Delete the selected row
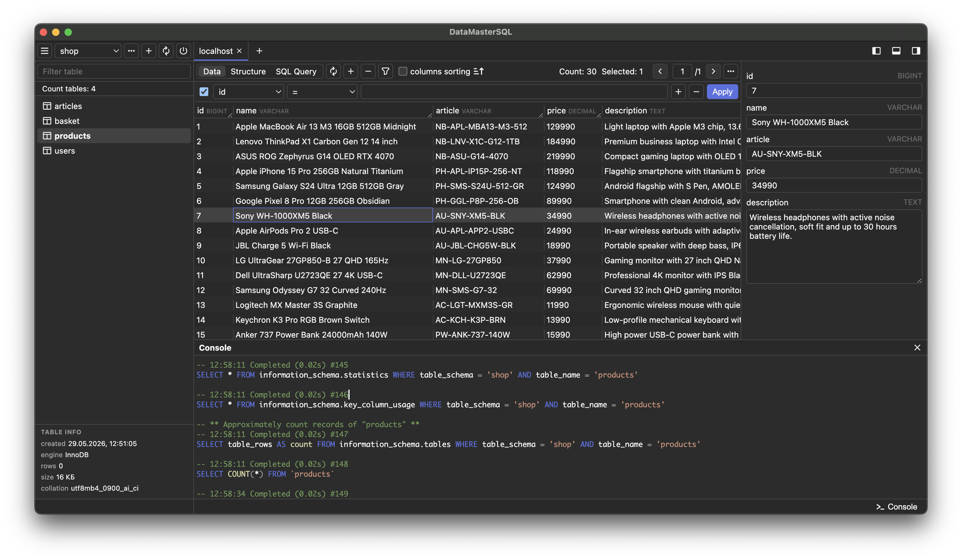The image size is (962, 560). (x=368, y=71)
